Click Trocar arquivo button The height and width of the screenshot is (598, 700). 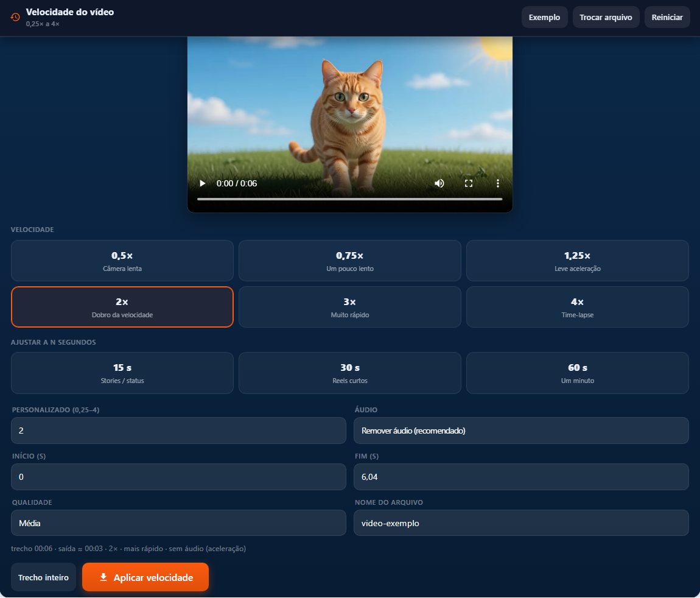pos(606,17)
